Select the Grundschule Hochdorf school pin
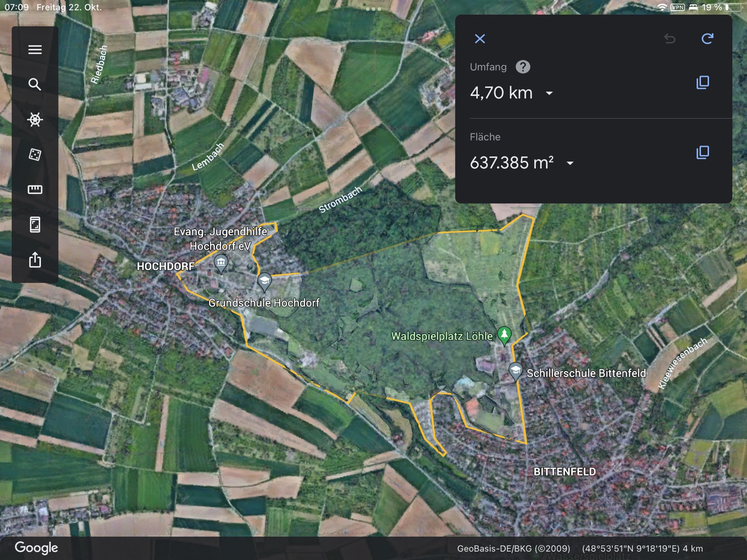The image size is (747, 560). 264,281
